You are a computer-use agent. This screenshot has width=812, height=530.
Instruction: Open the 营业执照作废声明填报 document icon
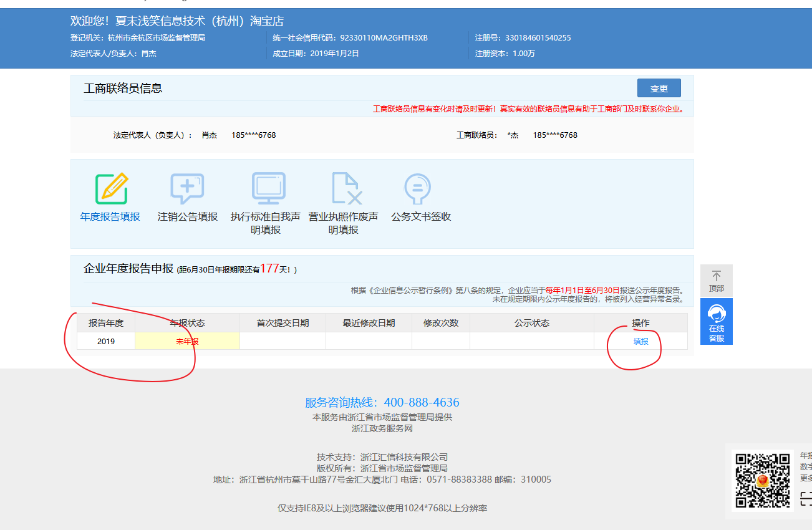coord(347,189)
